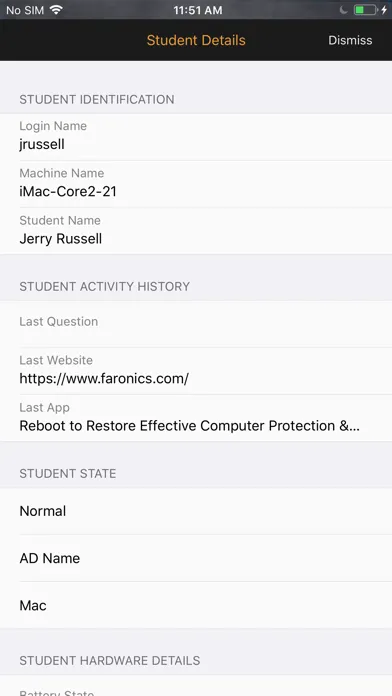
Task: Select the Login Name row jrussell
Action: [x=196, y=137]
